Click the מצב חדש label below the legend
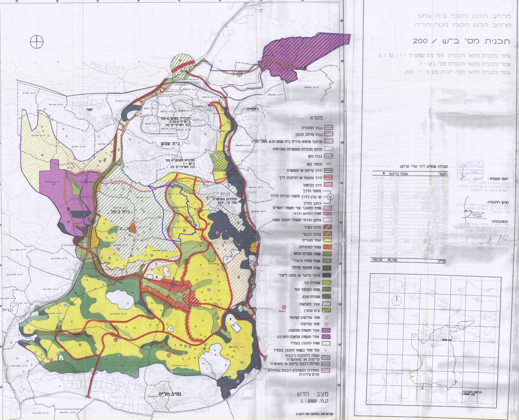Screen dimensions: 519x420 click(x=313, y=394)
